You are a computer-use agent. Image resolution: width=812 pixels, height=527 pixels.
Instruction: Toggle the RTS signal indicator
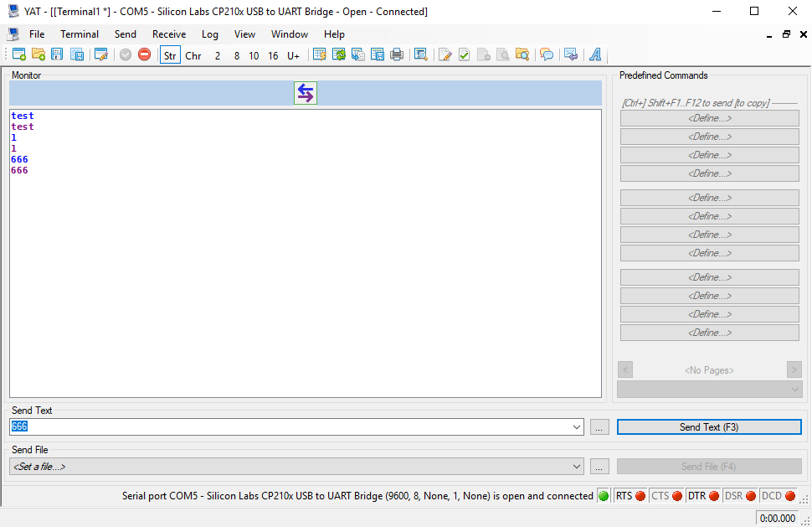coord(630,496)
